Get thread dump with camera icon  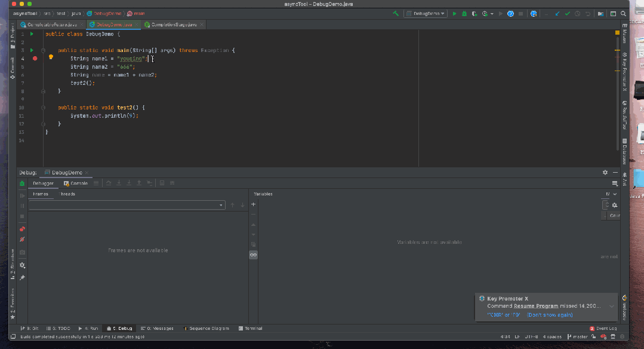tap(22, 252)
